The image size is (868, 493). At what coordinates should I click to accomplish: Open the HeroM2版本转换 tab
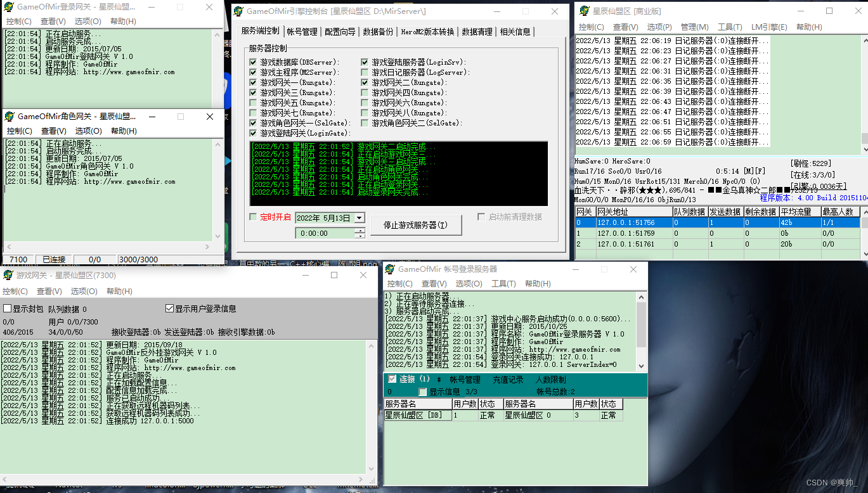427,32
